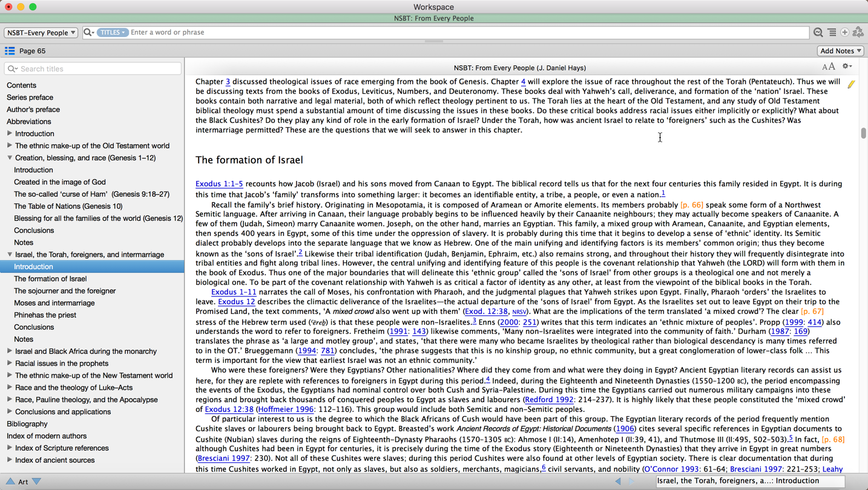
Task: Open the display settings gear menu
Action: click(847, 67)
